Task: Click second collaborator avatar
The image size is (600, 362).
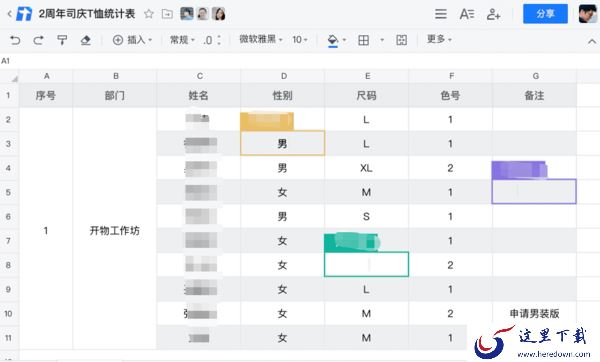Action: 203,14
